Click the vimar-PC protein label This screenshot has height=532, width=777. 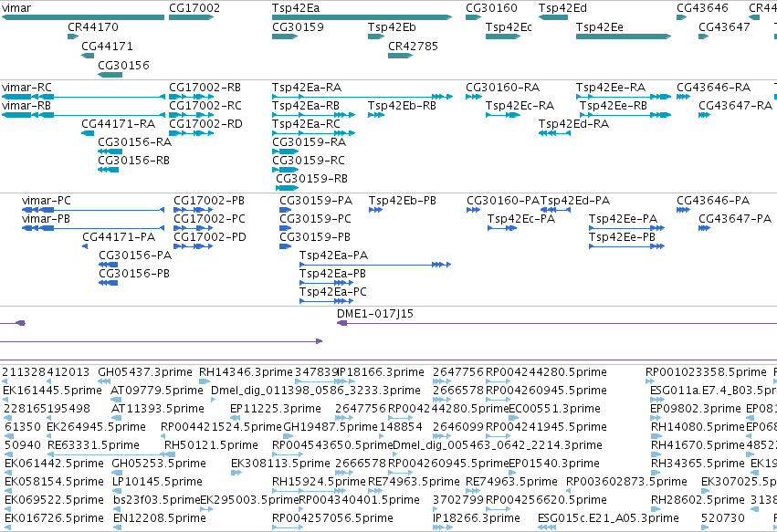(46, 201)
